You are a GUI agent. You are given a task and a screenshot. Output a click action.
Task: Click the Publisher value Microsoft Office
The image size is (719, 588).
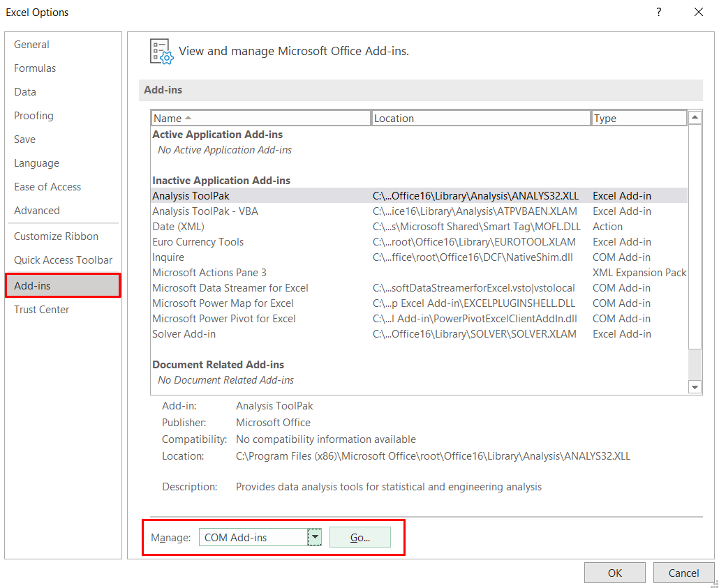274,423
